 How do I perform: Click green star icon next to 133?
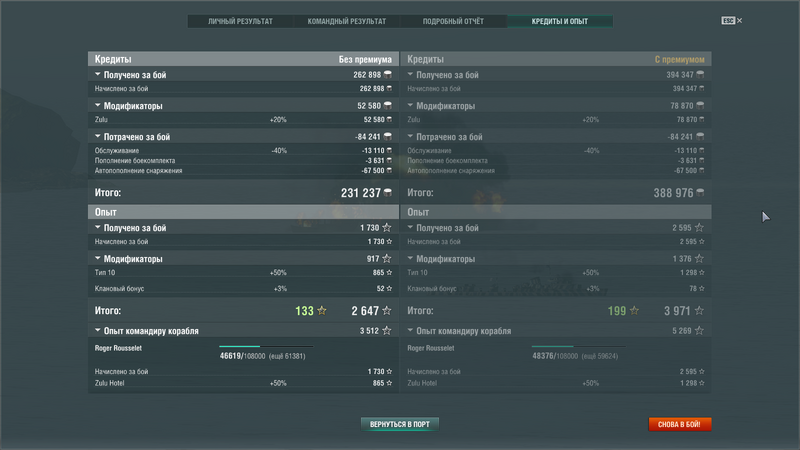coord(322,311)
